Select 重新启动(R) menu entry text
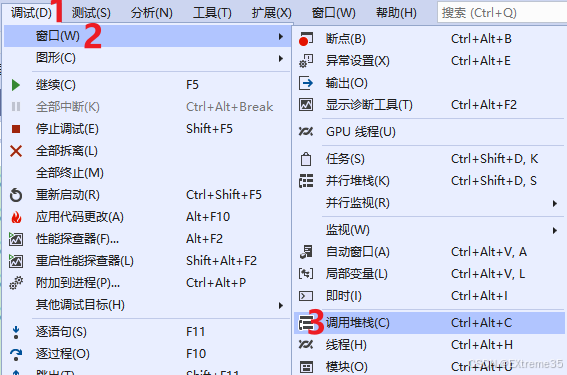Image resolution: width=567 pixels, height=375 pixels. point(68,195)
